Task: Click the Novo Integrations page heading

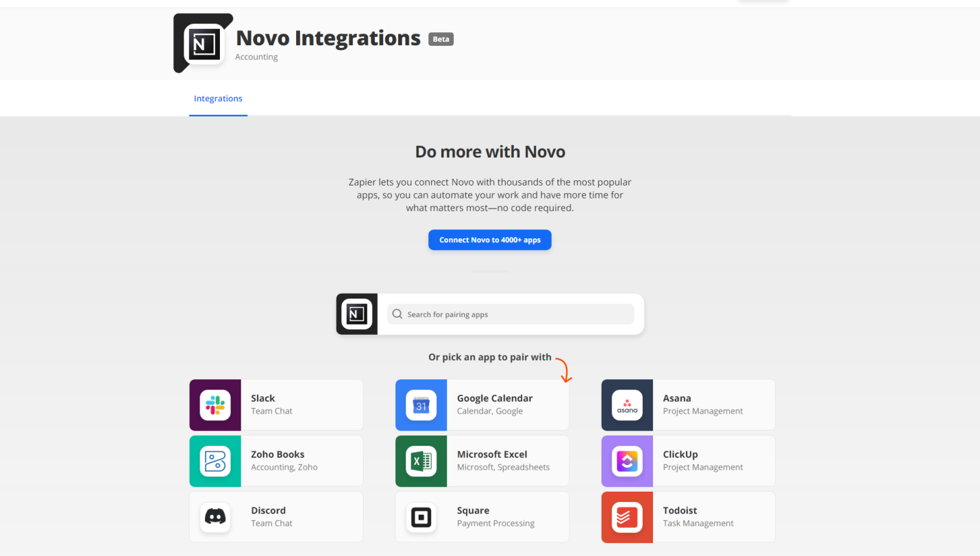Action: 328,38
